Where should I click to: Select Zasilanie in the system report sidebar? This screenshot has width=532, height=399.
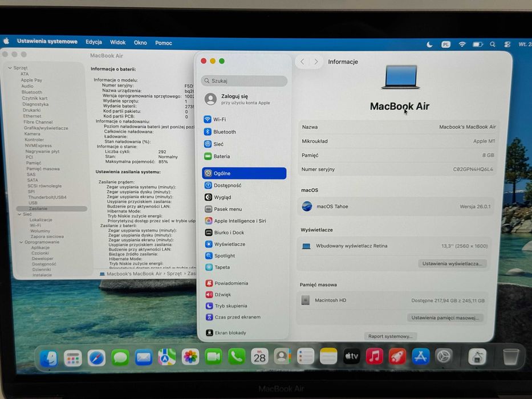pyautogui.click(x=51, y=208)
